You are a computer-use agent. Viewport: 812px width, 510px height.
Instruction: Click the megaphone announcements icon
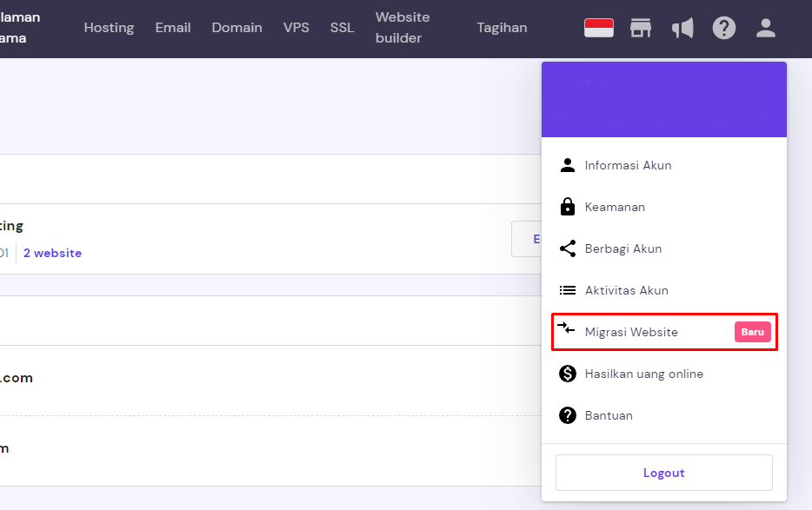coord(682,28)
